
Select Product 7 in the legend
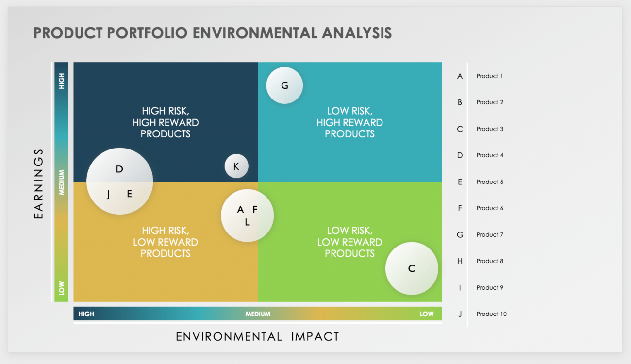coord(490,235)
